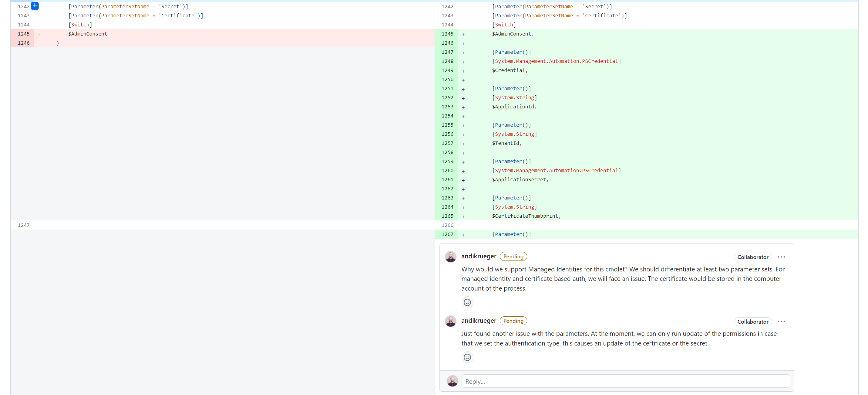Click removed line number 1245 on left side
The height and width of the screenshot is (395, 868).
tap(24, 34)
